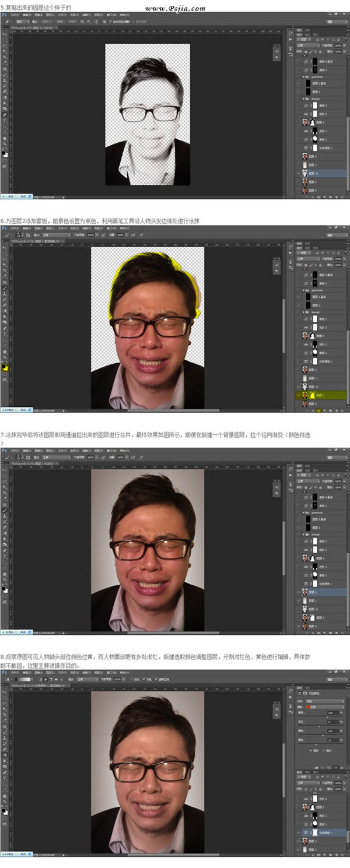Open layer blend mode 正常 dropdown in step 5

307,44
